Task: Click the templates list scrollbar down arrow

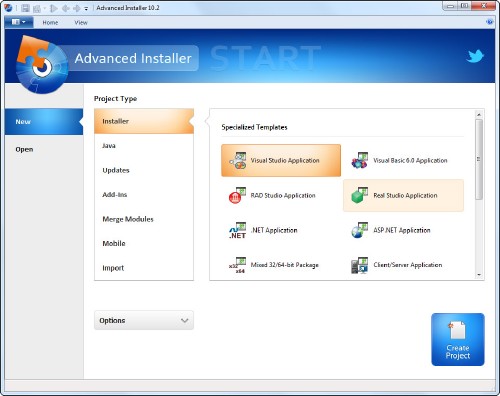Action: point(479,275)
